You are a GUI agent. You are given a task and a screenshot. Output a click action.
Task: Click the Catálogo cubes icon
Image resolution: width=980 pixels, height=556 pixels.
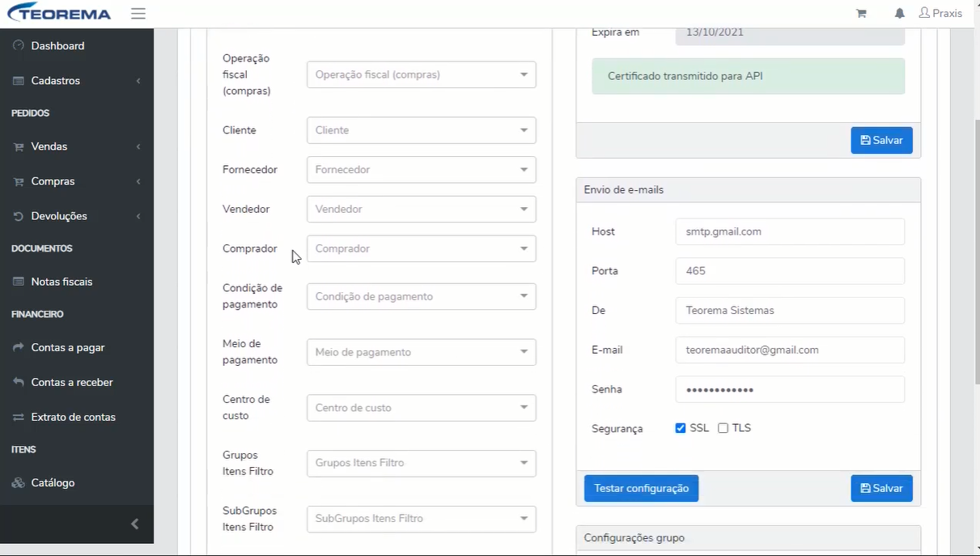(x=19, y=483)
